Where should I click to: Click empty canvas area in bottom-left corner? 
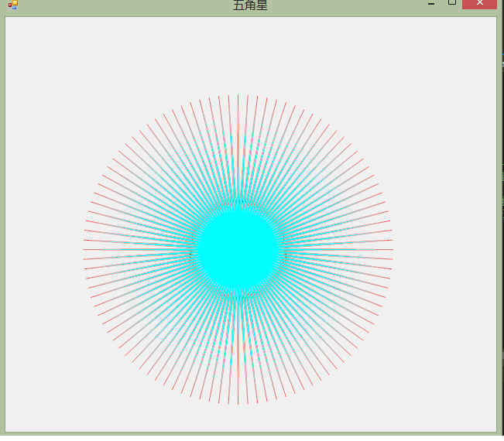39,402
